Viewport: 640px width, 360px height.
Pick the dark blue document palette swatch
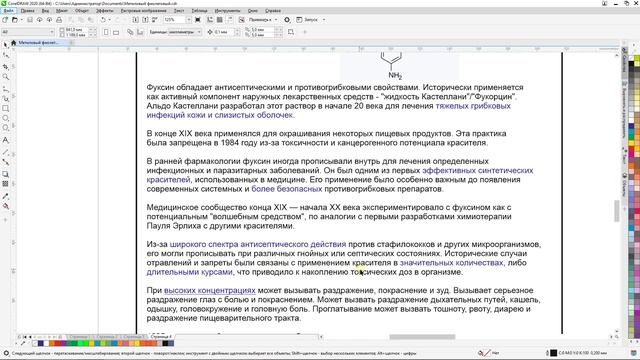(x=40, y=344)
